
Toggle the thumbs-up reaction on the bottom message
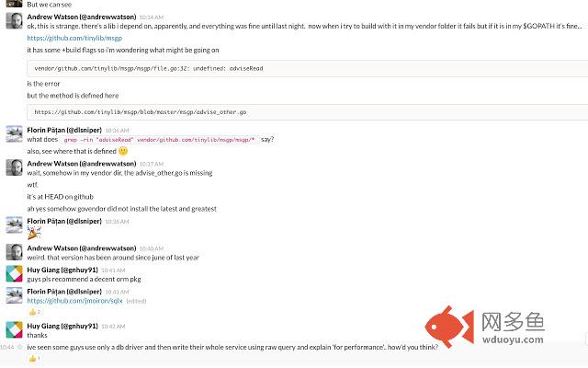[x=35, y=358]
